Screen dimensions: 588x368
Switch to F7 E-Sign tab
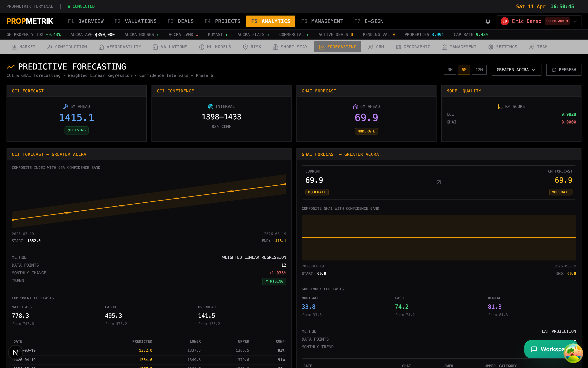pyautogui.click(x=369, y=21)
